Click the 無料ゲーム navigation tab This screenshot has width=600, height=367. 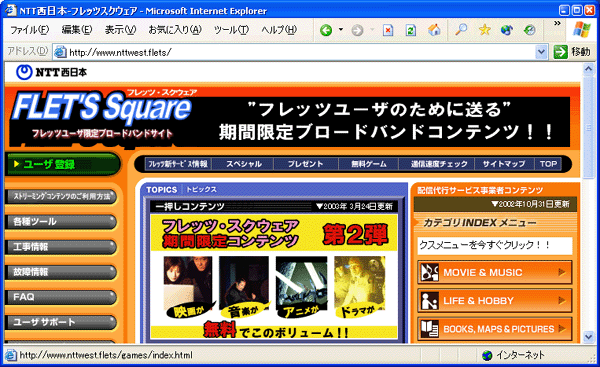(x=368, y=164)
